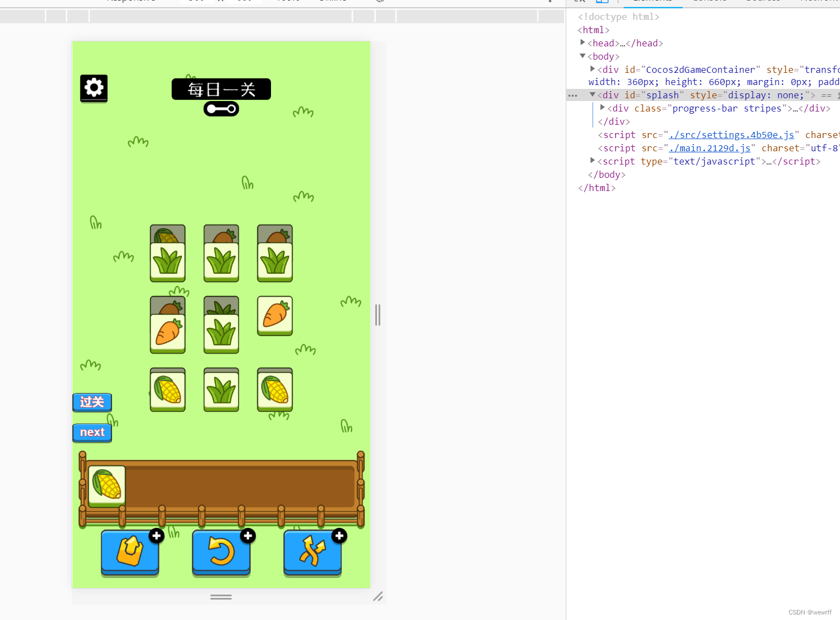Pick the corn tile in bottom-left stack
This screenshot has height=620, width=840.
[x=168, y=391]
